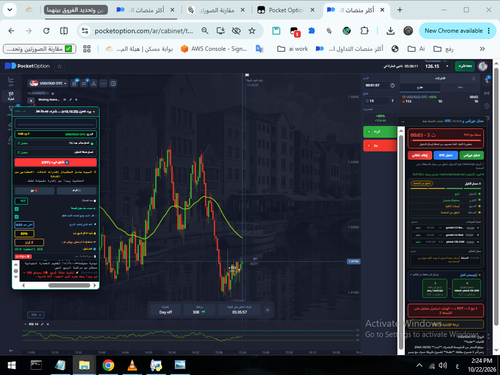
Task: Hide the Moving Average indicator with eye icon
Action: [x=65, y=100]
